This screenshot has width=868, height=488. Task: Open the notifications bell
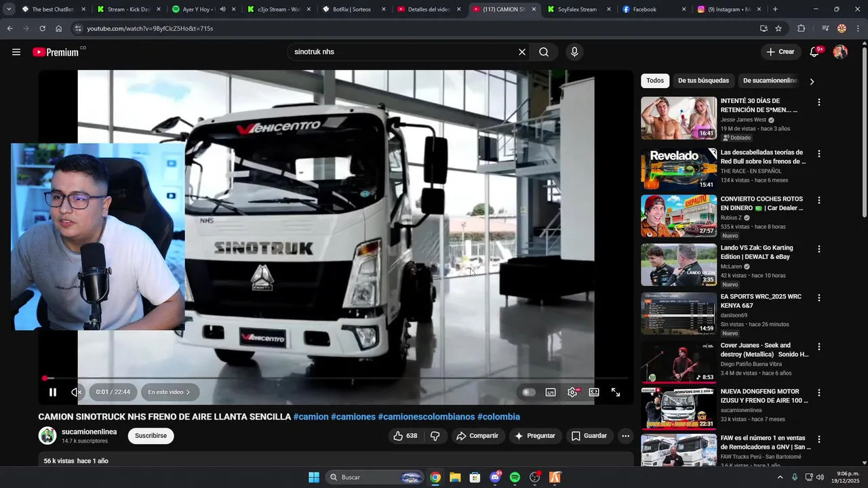tap(814, 52)
